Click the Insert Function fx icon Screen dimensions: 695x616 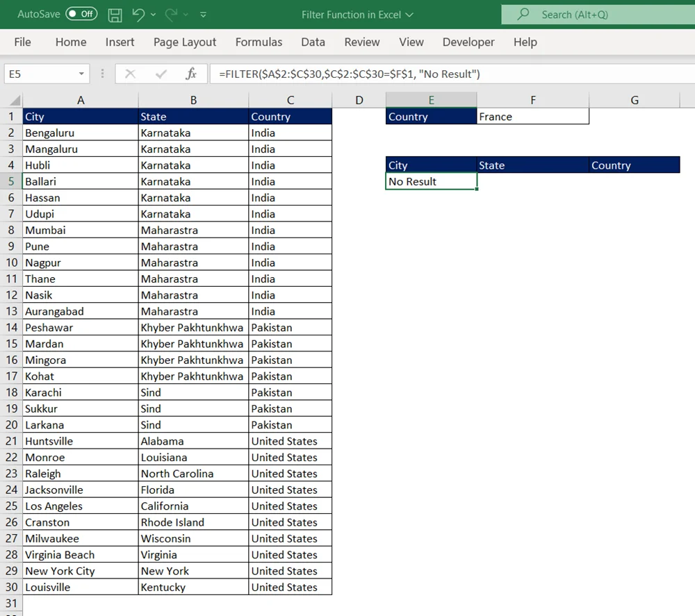pos(191,74)
